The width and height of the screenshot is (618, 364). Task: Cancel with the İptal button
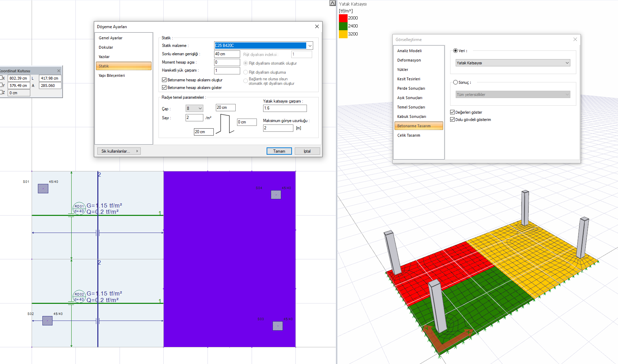pos(307,151)
